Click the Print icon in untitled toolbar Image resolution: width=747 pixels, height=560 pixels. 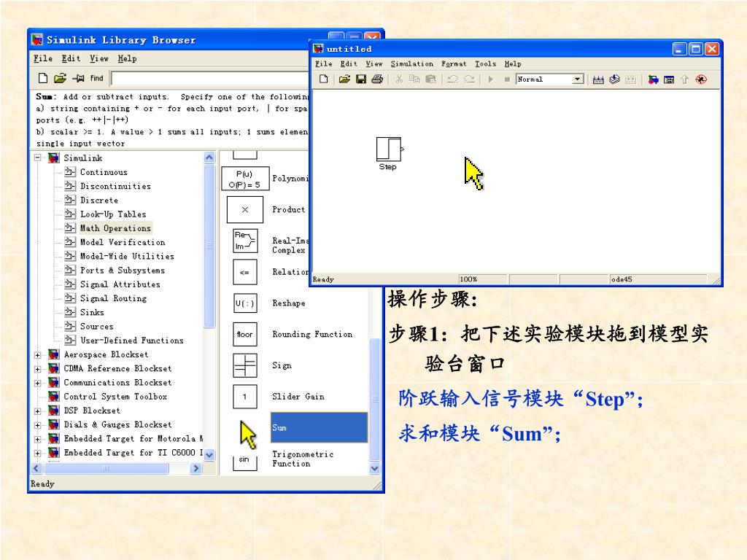377,79
